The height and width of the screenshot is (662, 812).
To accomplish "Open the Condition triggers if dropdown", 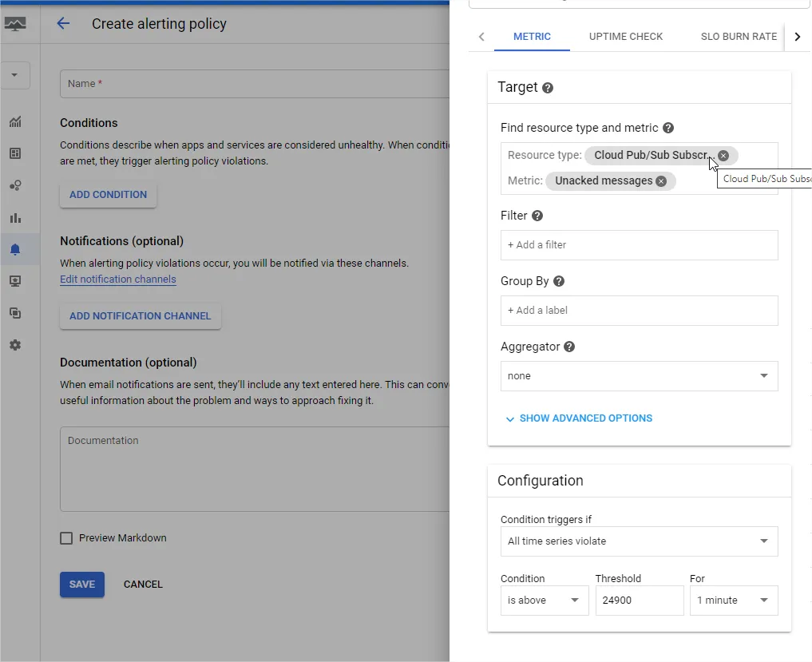I will point(639,541).
